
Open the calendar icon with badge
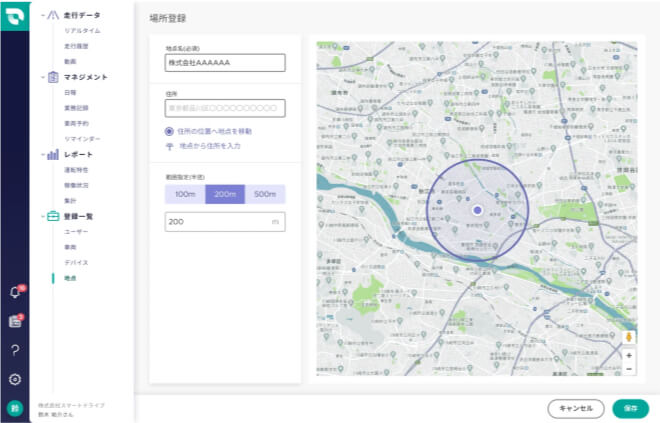tap(15, 321)
